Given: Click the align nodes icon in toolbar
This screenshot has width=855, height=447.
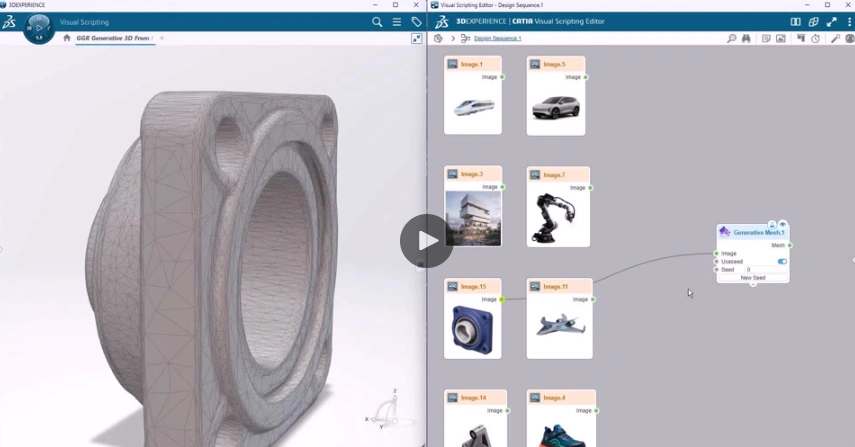Looking at the screenshot, I should pyautogui.click(x=800, y=38).
